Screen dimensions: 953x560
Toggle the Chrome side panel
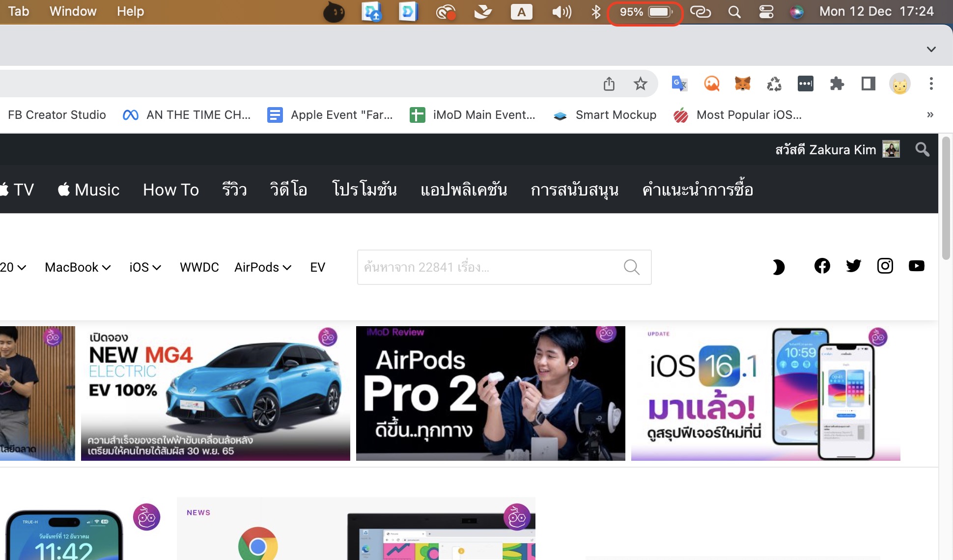point(868,84)
